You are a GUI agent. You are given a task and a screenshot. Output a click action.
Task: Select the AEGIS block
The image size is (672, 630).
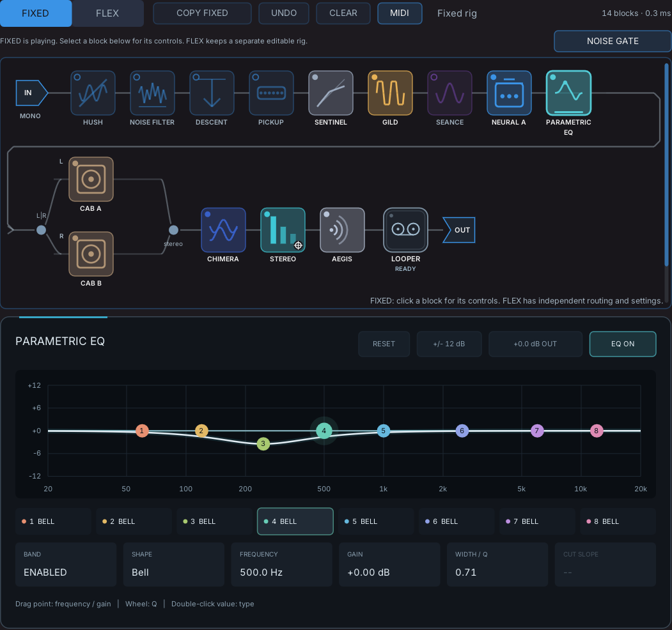click(342, 230)
